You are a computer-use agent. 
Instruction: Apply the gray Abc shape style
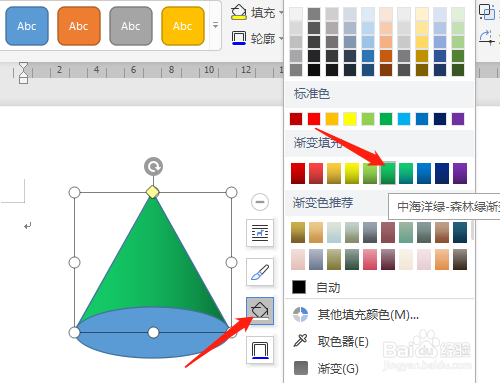coord(131,26)
